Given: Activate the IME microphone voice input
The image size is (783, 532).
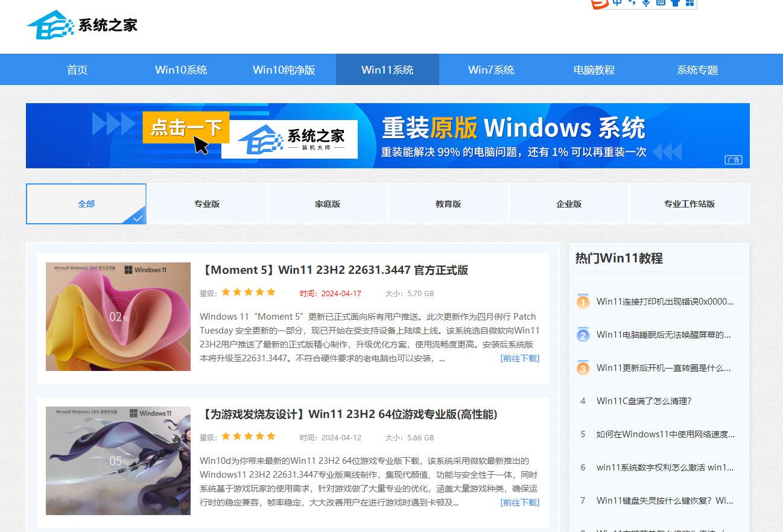Looking at the screenshot, I should pyautogui.click(x=646, y=3).
